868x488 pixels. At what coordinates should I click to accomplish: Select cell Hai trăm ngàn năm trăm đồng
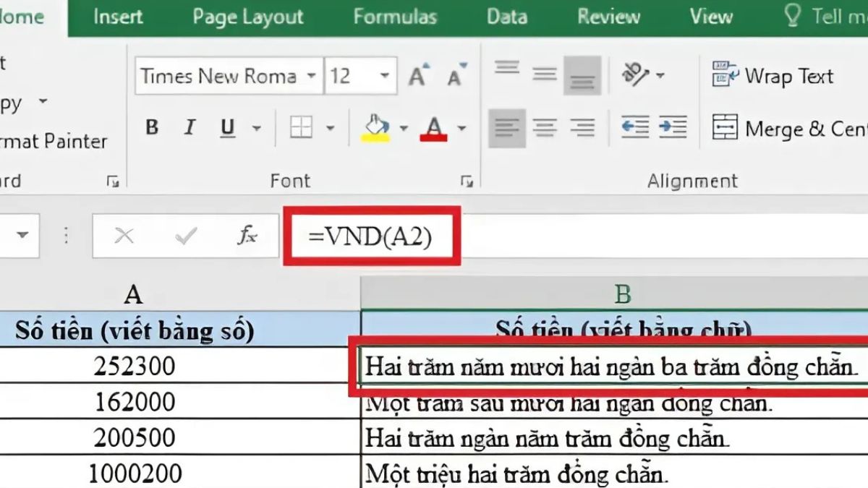pyautogui.click(x=613, y=438)
